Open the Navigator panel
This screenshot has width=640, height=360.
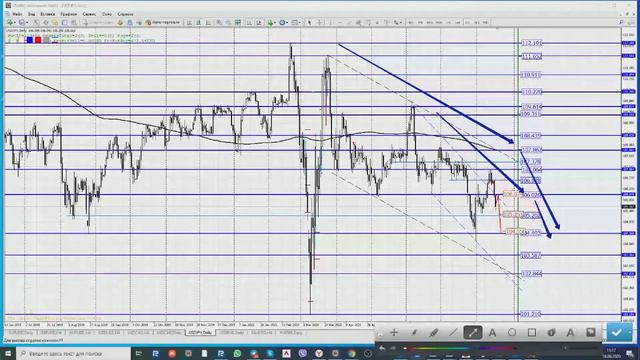tap(55, 22)
